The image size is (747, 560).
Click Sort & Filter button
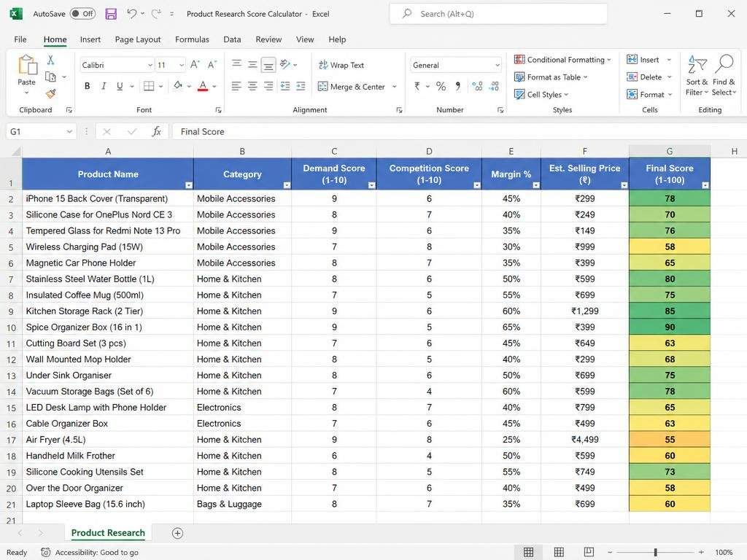697,75
